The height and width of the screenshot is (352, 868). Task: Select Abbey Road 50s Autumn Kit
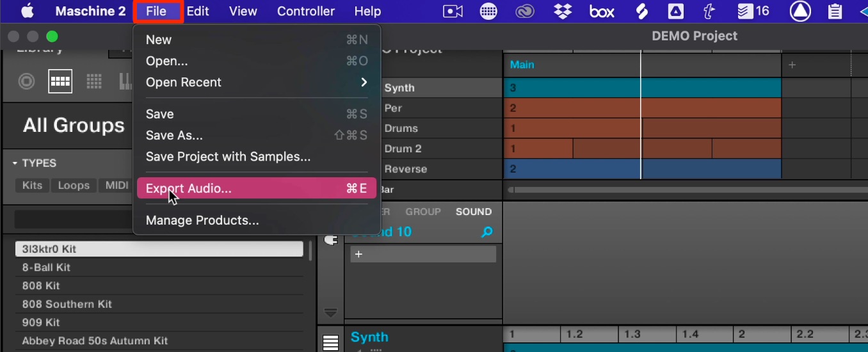coord(159,341)
